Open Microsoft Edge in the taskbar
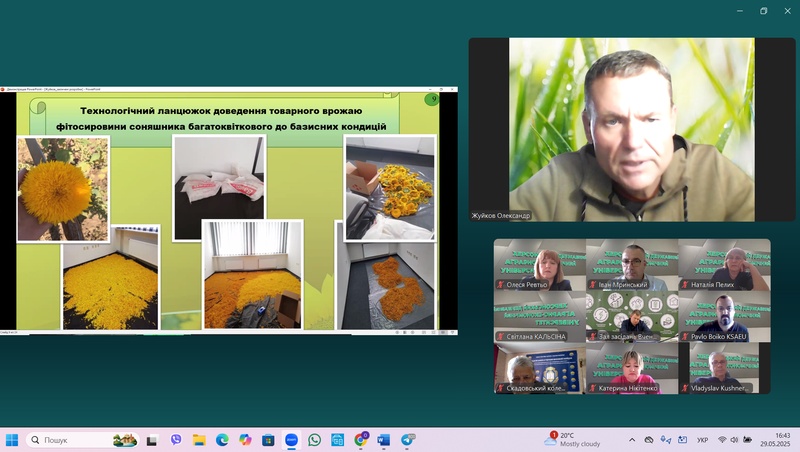Screen dimensions: 800x452 [222, 440]
